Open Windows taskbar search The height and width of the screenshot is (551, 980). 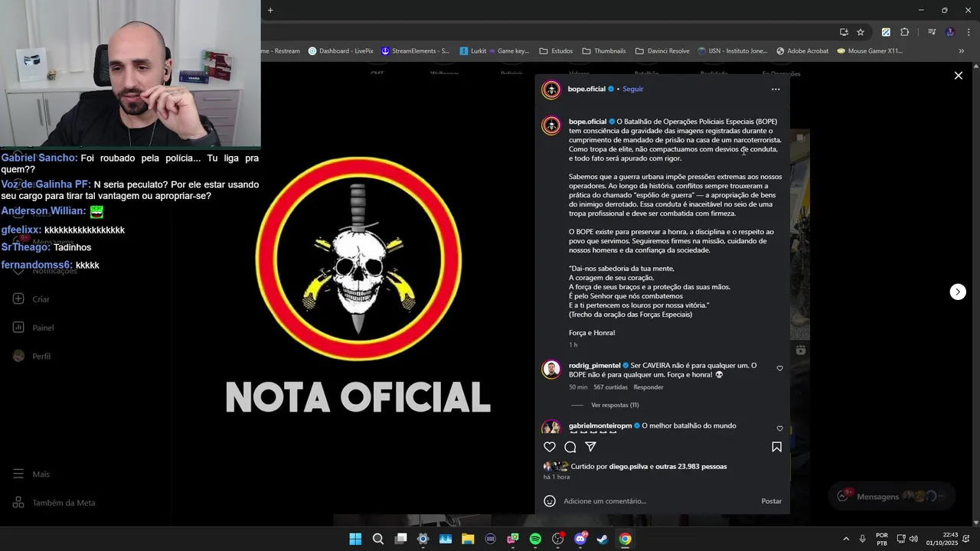pos(377,539)
